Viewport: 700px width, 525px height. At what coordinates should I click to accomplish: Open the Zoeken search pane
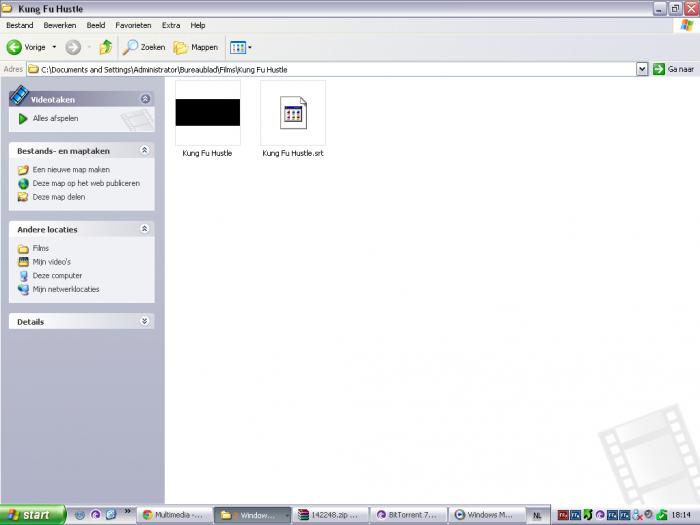[144, 47]
